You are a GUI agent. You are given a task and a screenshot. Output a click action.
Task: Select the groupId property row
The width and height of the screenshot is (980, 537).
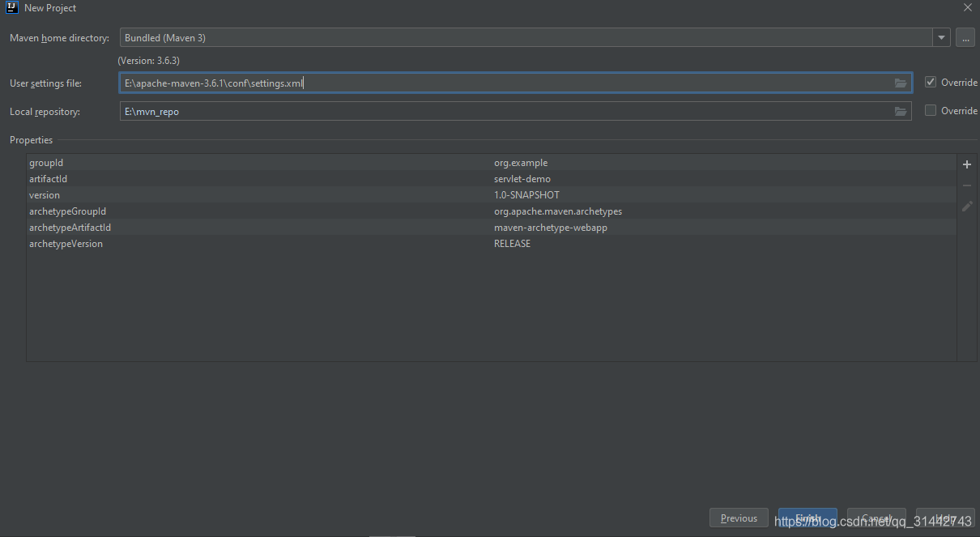(491, 163)
